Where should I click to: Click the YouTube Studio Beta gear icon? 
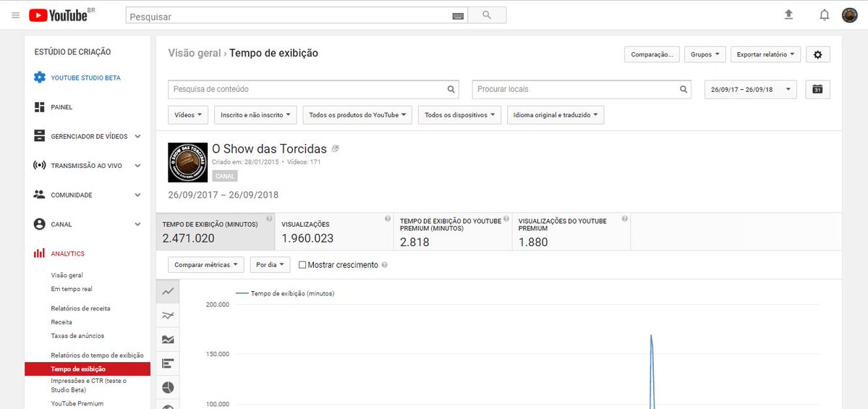click(x=40, y=77)
